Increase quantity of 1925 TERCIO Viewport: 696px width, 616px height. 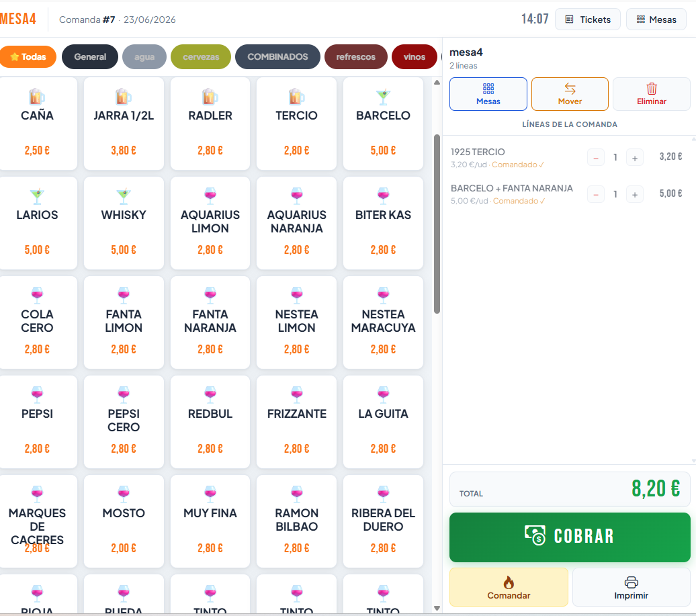(635, 158)
